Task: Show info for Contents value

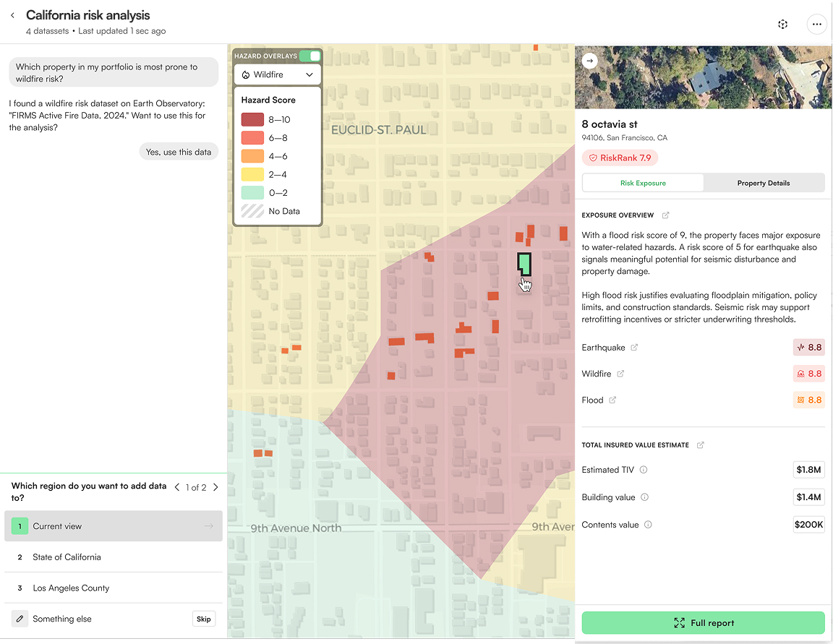Action: pos(648,525)
